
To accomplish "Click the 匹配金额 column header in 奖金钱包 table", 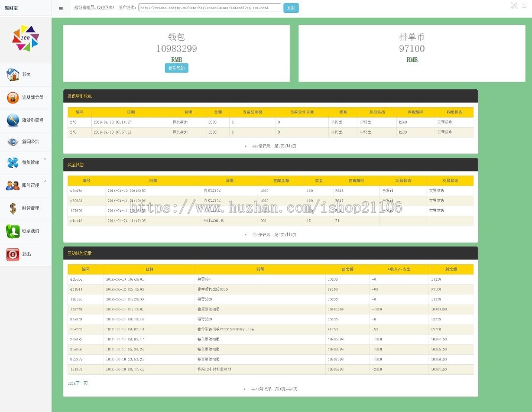I will [281, 180].
